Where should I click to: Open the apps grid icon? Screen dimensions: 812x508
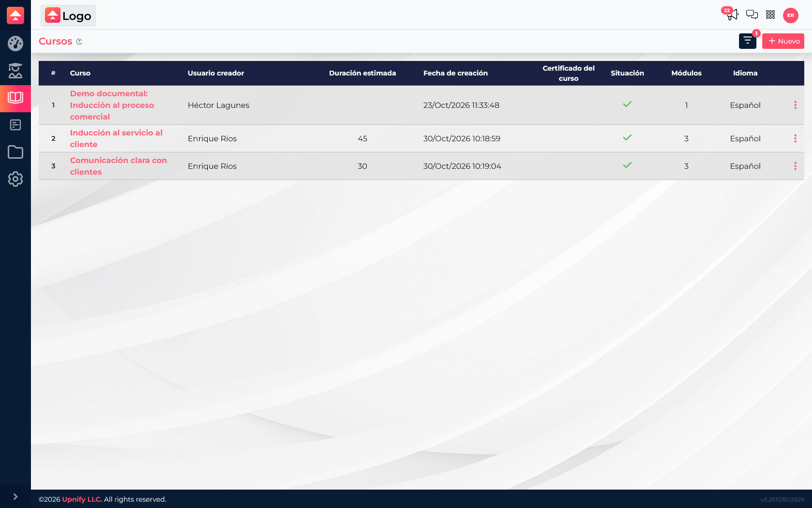coord(770,15)
